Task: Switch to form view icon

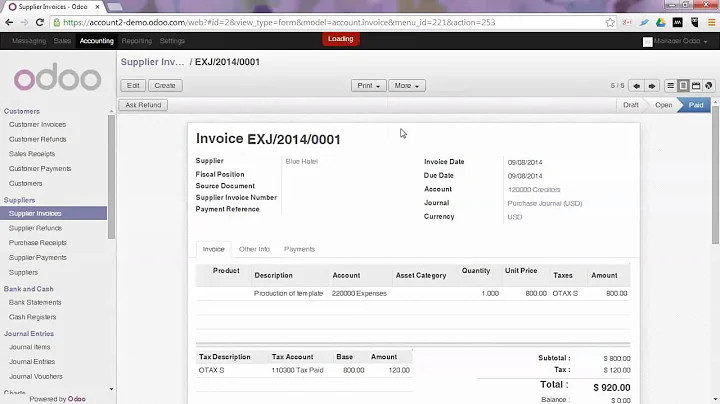Action: (x=683, y=86)
